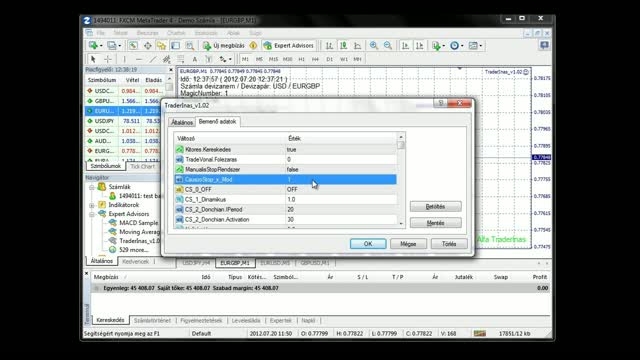
Task: Collapse the Expert Advisors tree node
Action: (x=92, y=214)
